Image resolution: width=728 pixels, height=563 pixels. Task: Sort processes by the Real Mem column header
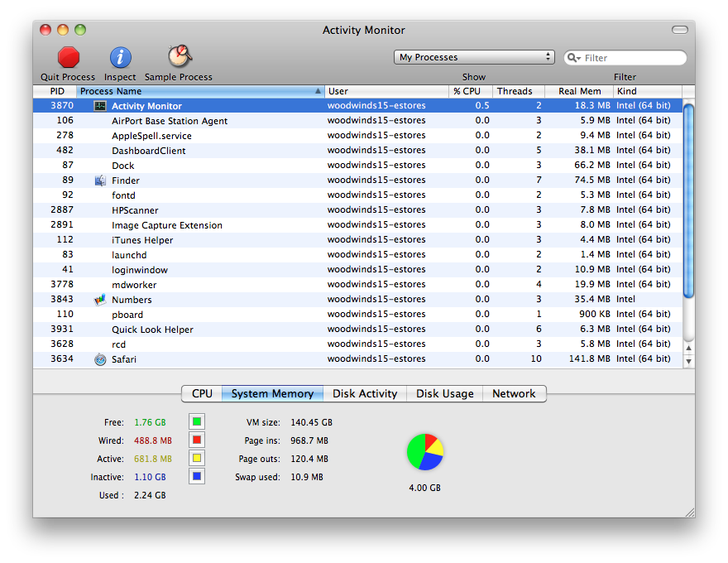tap(578, 91)
